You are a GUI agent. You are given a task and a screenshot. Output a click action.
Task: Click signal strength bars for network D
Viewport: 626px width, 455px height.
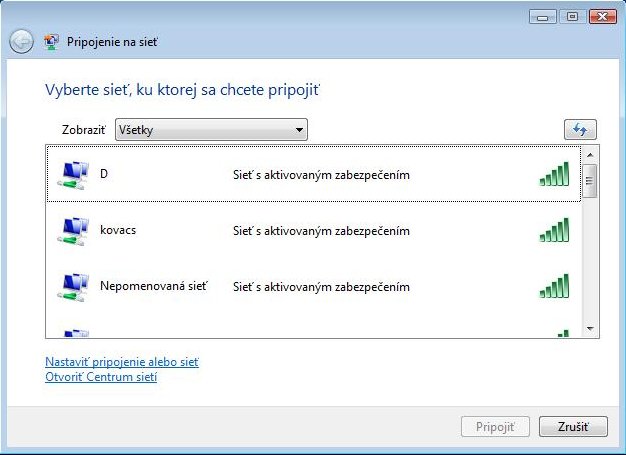[x=554, y=174]
